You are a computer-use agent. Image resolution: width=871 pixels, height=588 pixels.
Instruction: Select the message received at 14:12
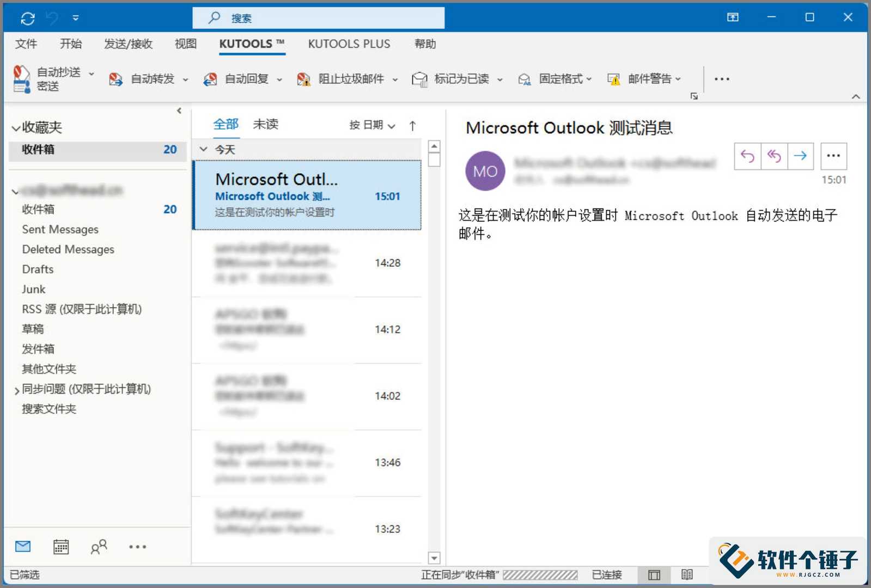[x=307, y=330]
